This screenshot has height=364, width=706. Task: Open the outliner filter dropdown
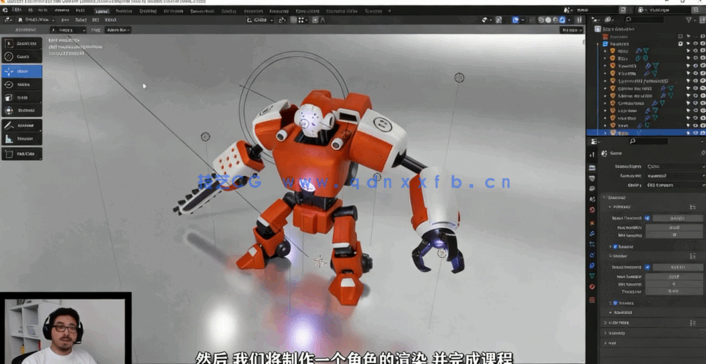pyautogui.click(x=691, y=20)
